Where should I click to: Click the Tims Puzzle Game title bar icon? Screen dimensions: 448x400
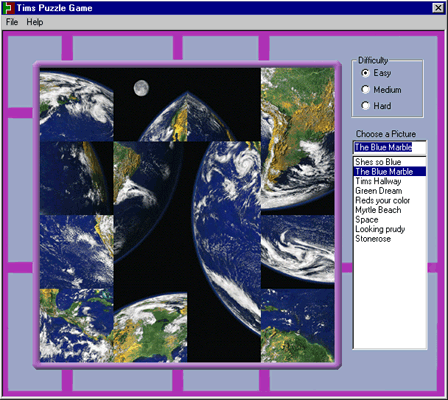click(9, 8)
